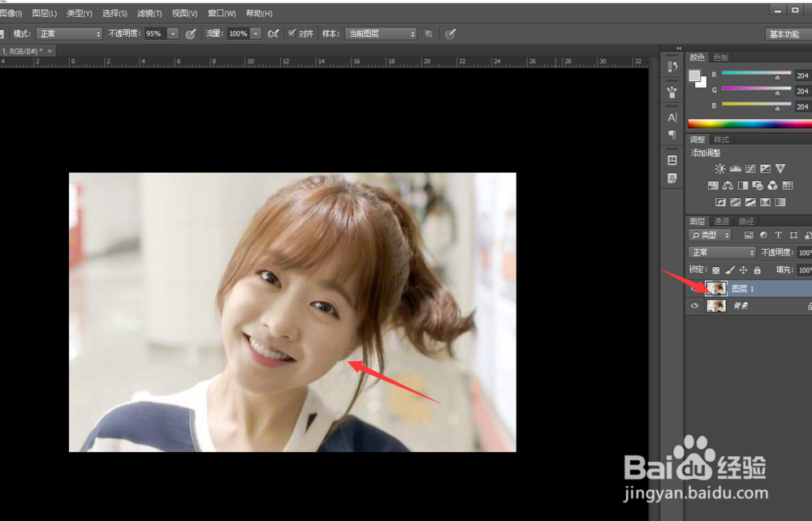Add a Brightness/Contrast adjustment
812x521 pixels.
pyautogui.click(x=719, y=169)
